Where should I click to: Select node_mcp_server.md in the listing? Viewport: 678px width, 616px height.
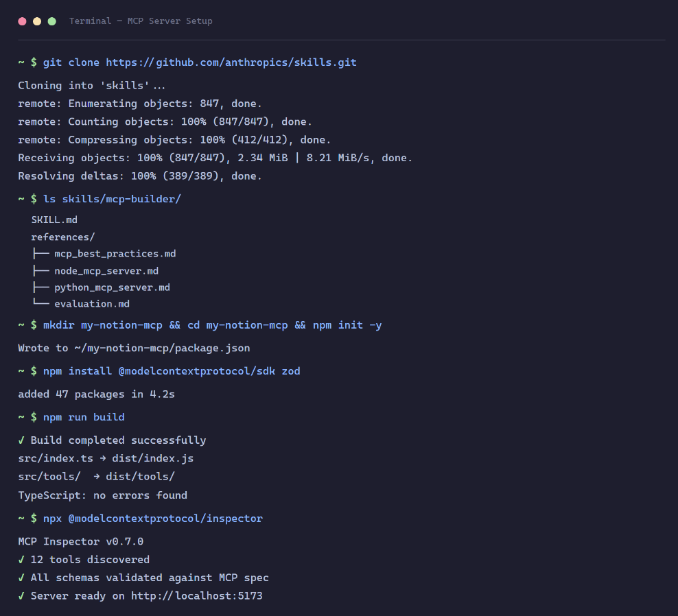point(106,271)
